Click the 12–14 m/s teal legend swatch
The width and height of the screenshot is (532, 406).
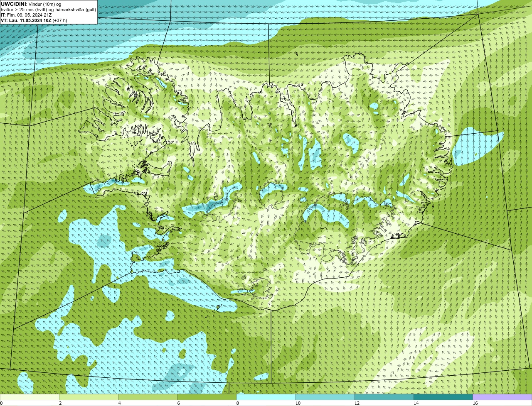pyautogui.click(x=384, y=397)
